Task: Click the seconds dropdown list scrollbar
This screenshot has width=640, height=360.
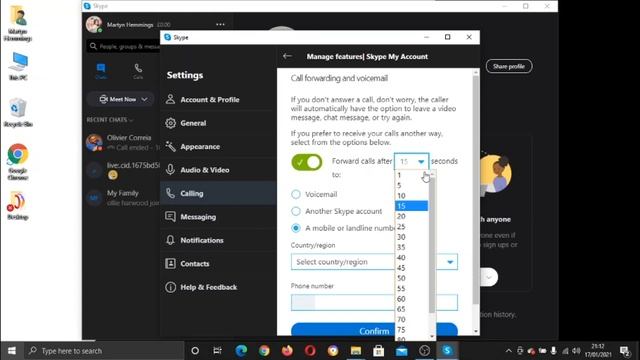Action: pyautogui.click(x=432, y=245)
